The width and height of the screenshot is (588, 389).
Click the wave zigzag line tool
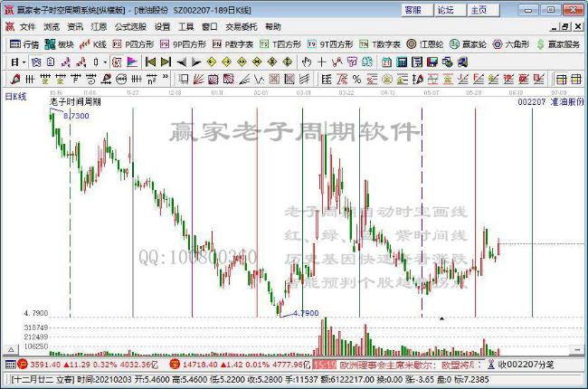(259, 79)
